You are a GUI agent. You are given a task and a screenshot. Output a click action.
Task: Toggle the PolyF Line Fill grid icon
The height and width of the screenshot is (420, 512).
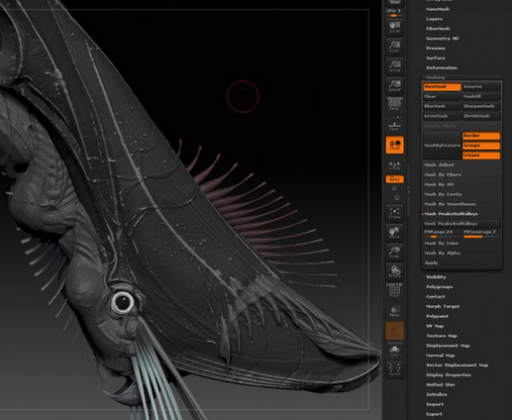click(394, 290)
